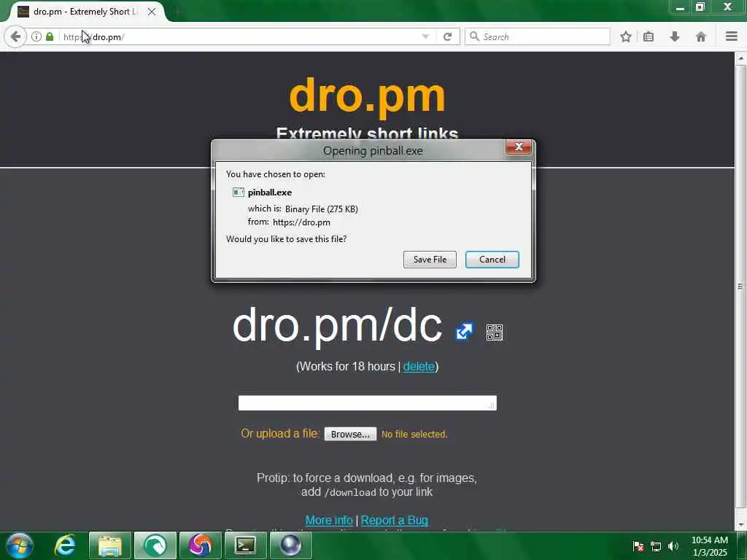Focus the Search box in toolbar
The height and width of the screenshot is (560, 747).
click(x=538, y=36)
